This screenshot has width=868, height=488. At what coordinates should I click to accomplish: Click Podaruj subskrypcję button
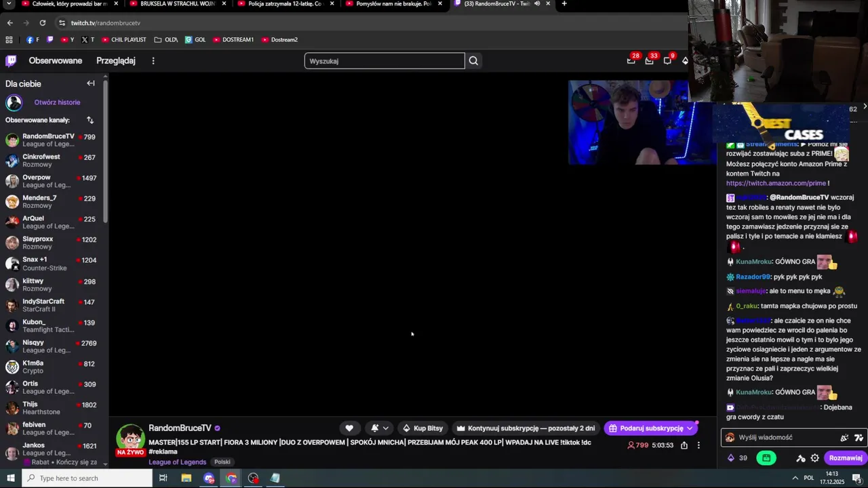[x=650, y=428]
